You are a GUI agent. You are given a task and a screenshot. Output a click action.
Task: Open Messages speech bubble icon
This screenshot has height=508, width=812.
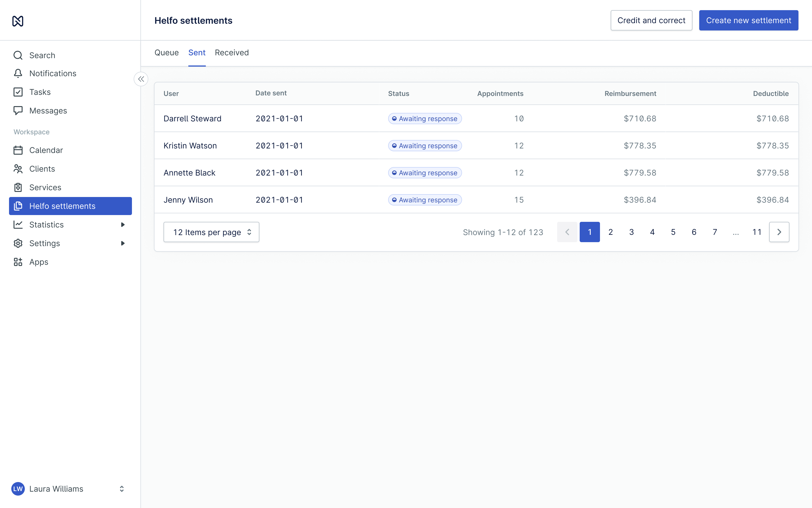(x=18, y=111)
